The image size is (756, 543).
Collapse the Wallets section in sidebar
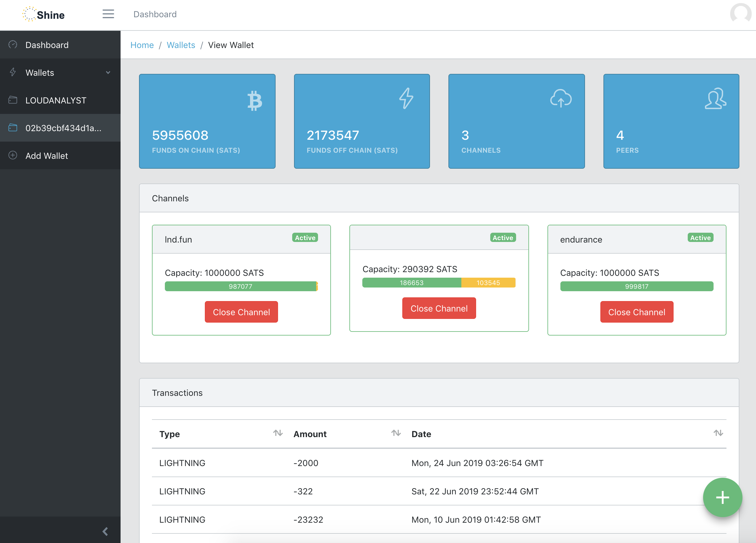[x=108, y=72]
